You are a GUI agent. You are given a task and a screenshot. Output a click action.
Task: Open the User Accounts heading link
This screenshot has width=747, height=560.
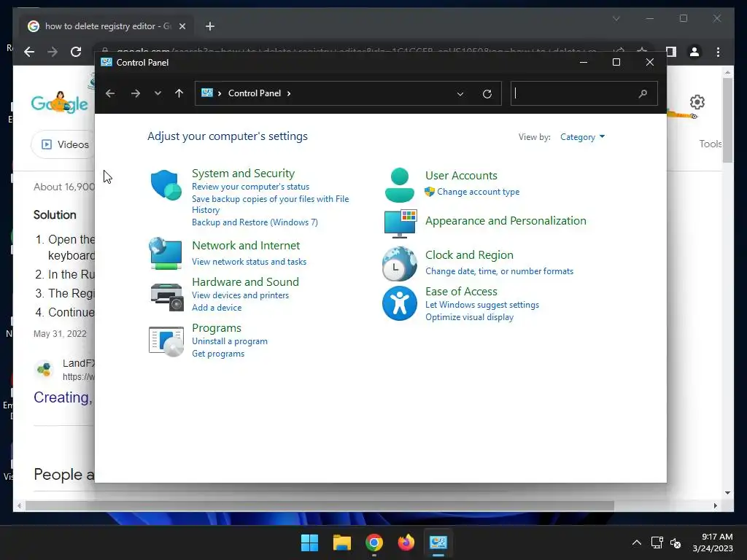[461, 176]
